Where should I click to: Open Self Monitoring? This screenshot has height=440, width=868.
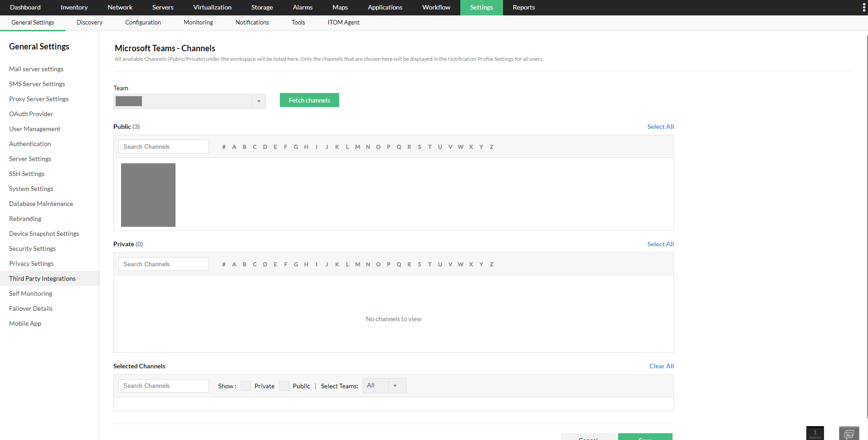coord(31,293)
